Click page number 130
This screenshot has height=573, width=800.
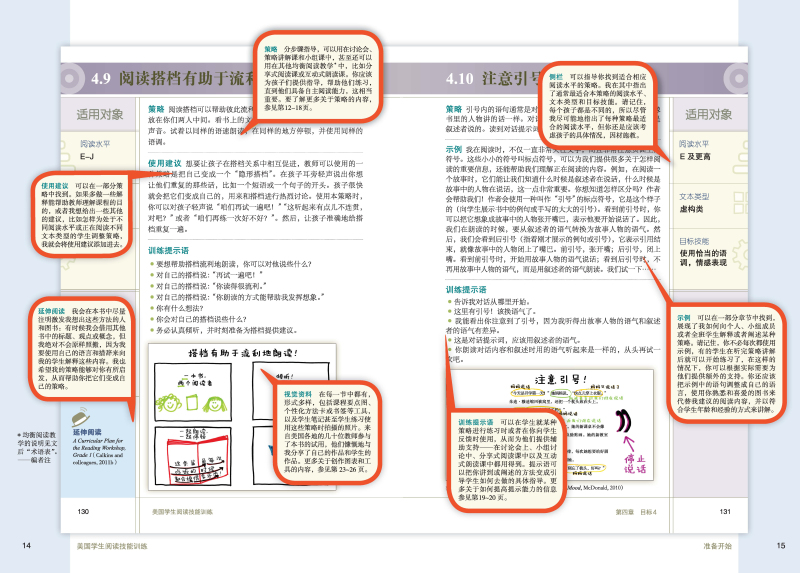tap(83, 511)
